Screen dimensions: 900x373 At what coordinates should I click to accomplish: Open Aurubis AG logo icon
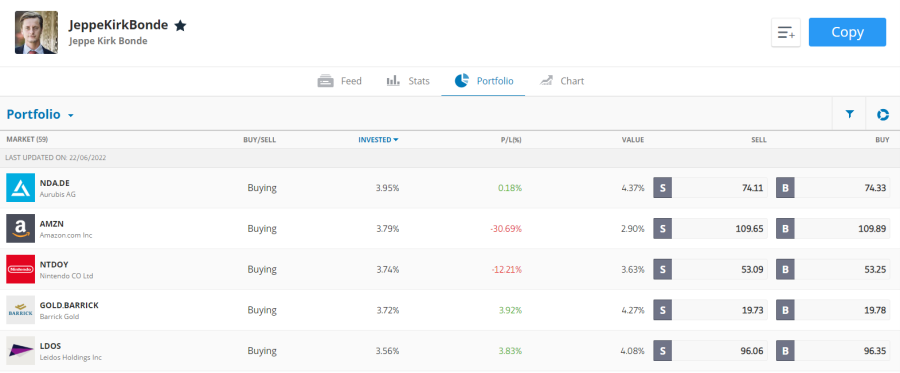21,188
